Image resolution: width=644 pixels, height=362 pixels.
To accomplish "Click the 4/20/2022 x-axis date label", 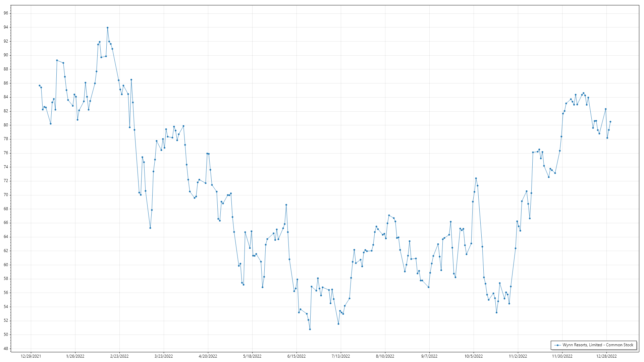I will (x=208, y=356).
